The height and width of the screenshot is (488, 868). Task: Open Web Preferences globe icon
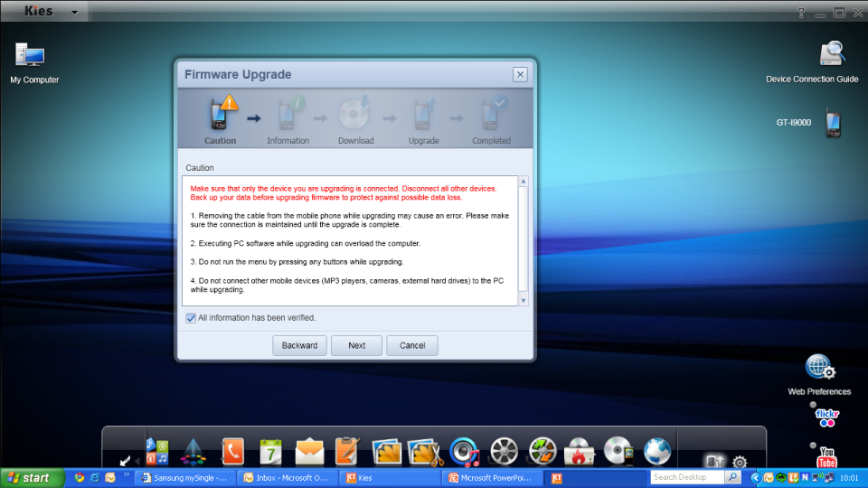(819, 369)
